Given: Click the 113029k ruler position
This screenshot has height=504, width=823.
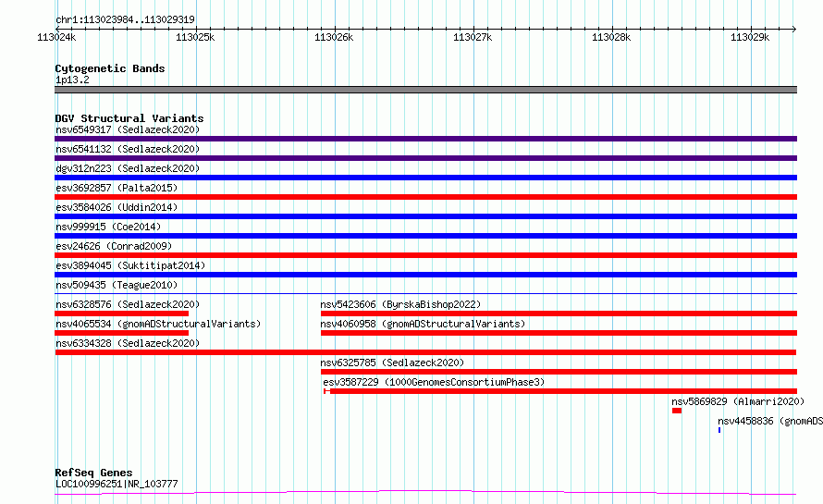Looking at the screenshot, I should point(750,37).
